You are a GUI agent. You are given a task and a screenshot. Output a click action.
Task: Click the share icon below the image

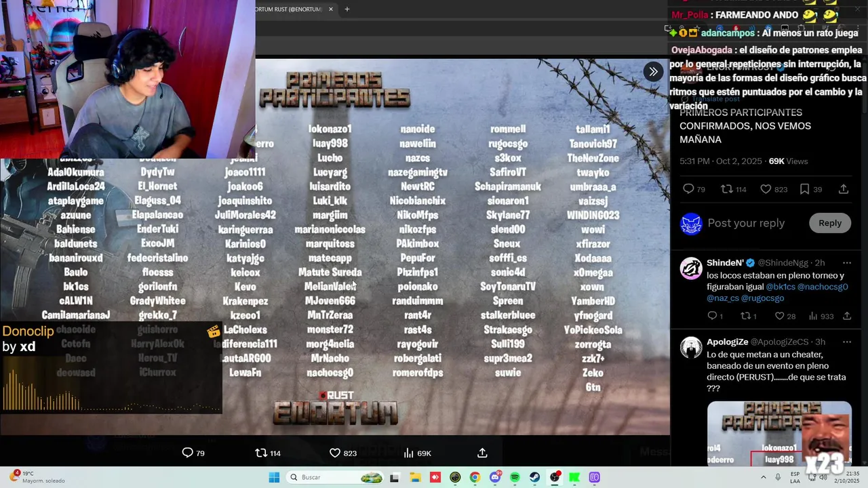[x=482, y=453]
